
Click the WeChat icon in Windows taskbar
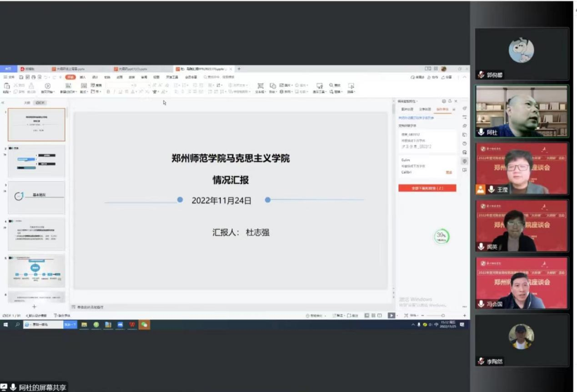(144, 325)
